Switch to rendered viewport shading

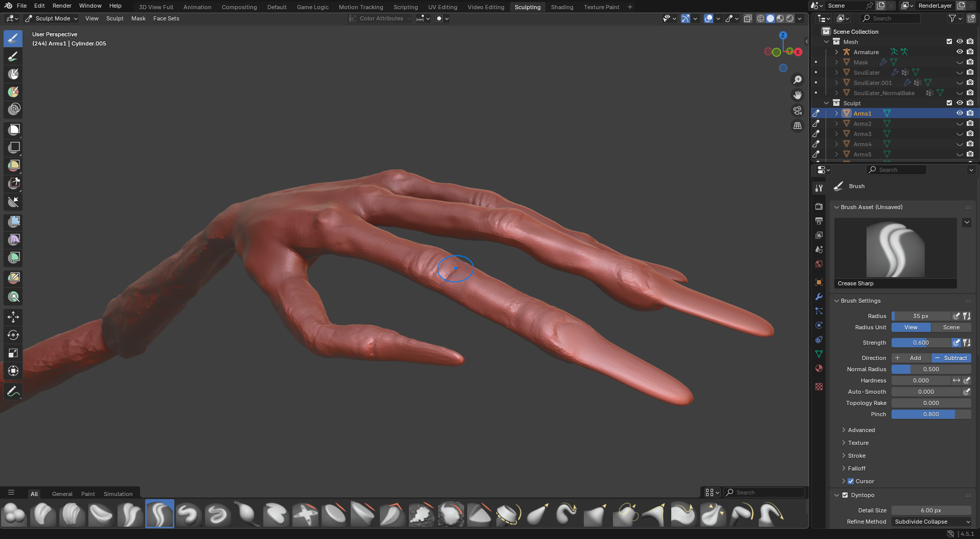click(x=790, y=18)
